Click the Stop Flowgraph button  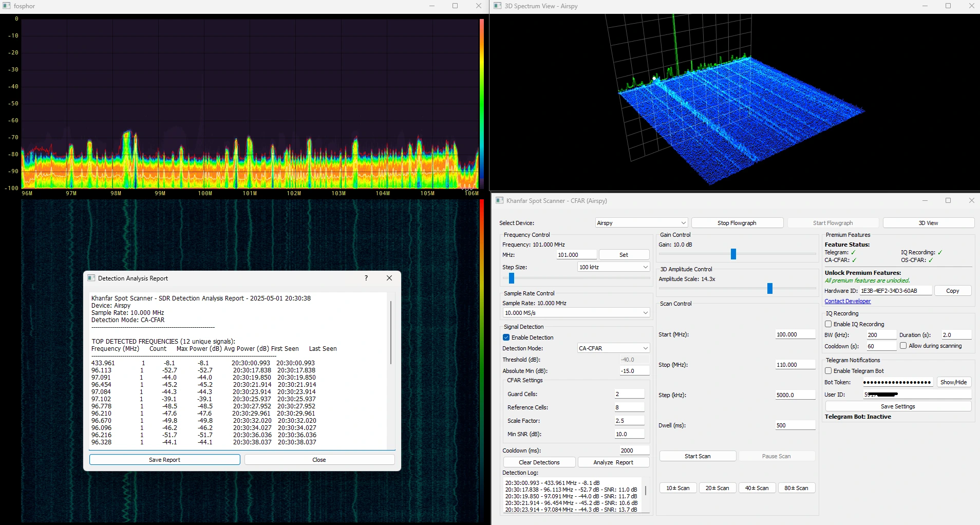tap(737, 223)
